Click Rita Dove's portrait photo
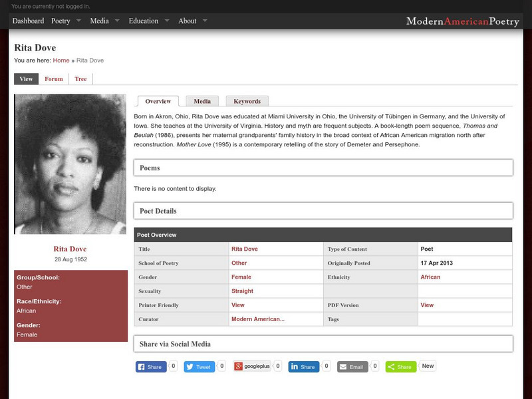 click(70, 164)
